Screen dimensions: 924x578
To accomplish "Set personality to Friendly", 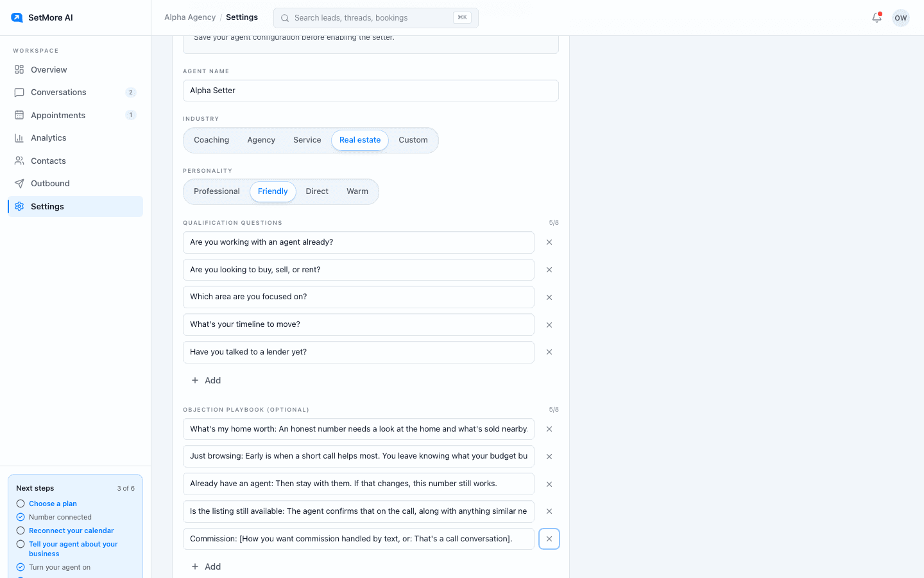I will point(273,191).
